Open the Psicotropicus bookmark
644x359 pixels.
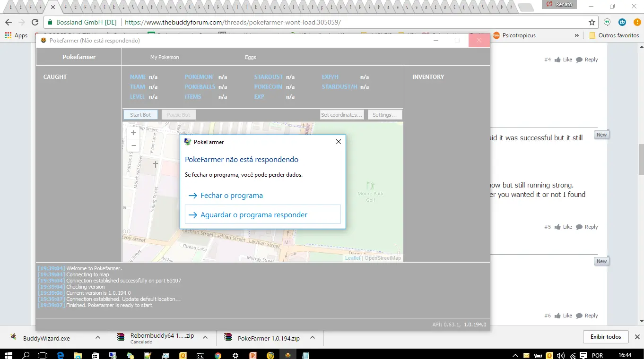pos(514,35)
